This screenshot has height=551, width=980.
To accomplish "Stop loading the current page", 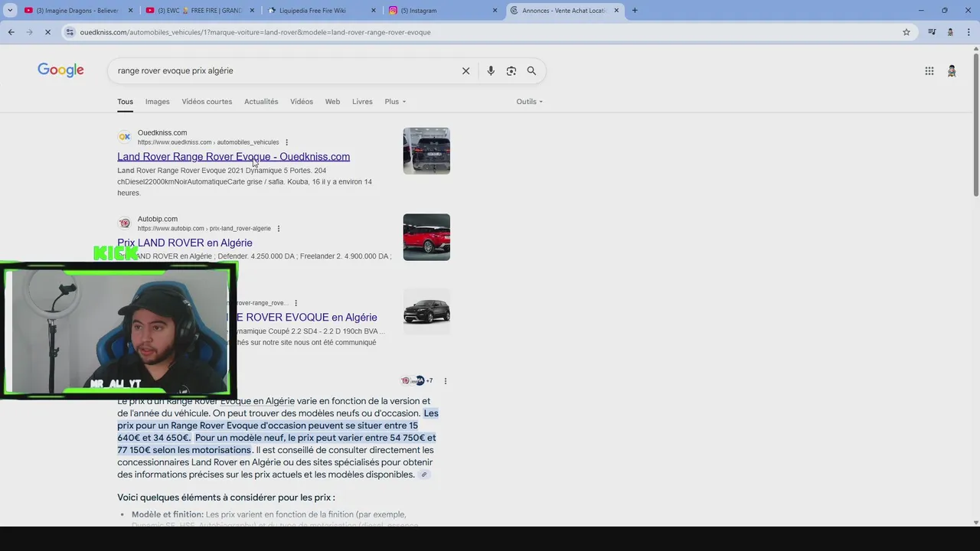I will point(47,32).
